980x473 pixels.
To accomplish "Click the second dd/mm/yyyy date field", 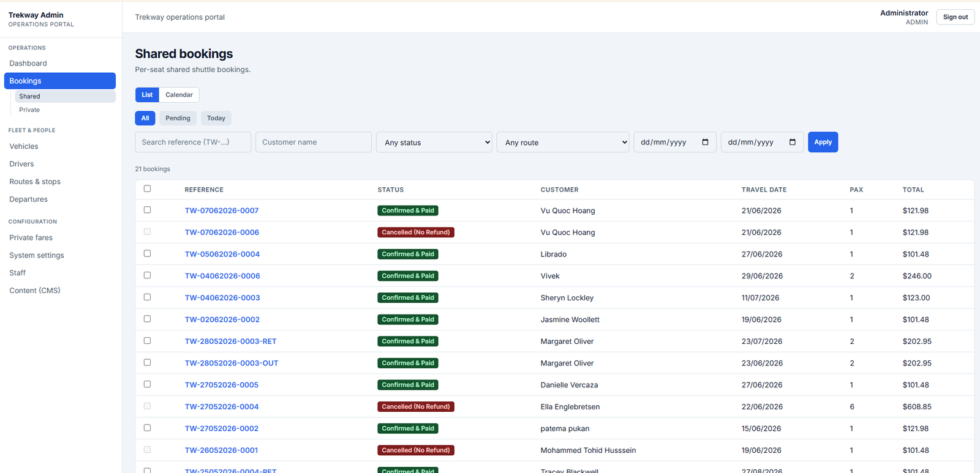I will click(762, 142).
